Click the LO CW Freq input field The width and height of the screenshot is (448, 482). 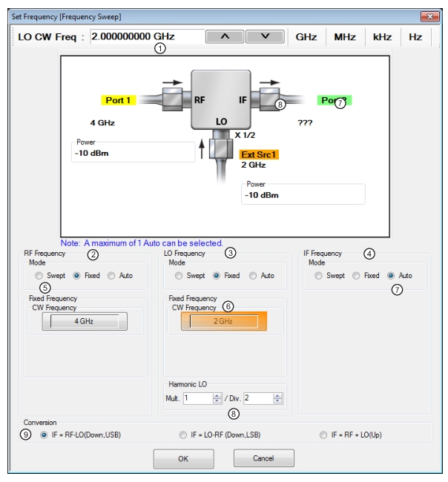click(x=147, y=36)
